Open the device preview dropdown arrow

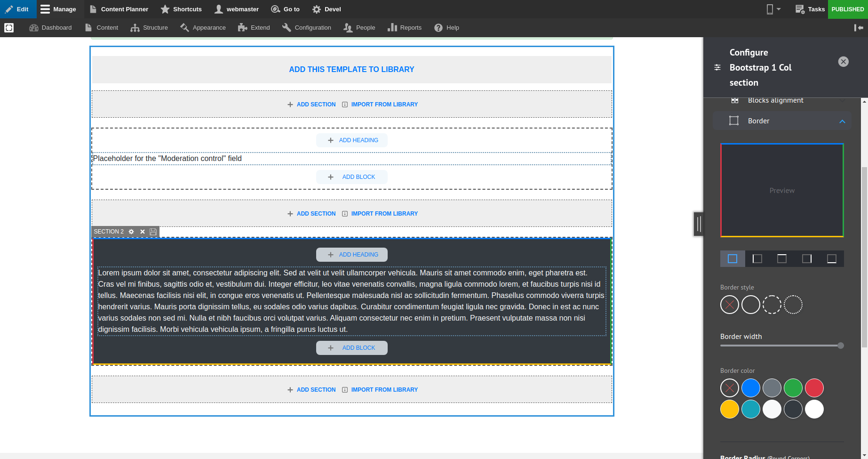pyautogui.click(x=779, y=9)
